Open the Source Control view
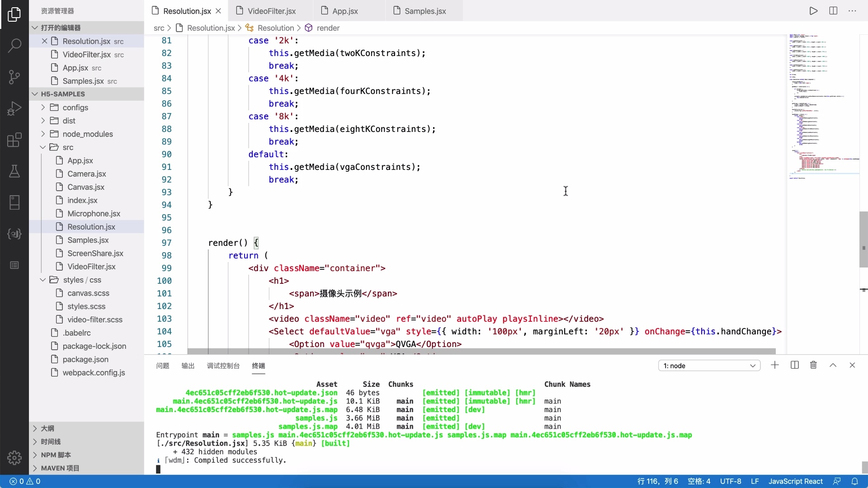Viewport: 868px width, 488px height. coord(14,77)
